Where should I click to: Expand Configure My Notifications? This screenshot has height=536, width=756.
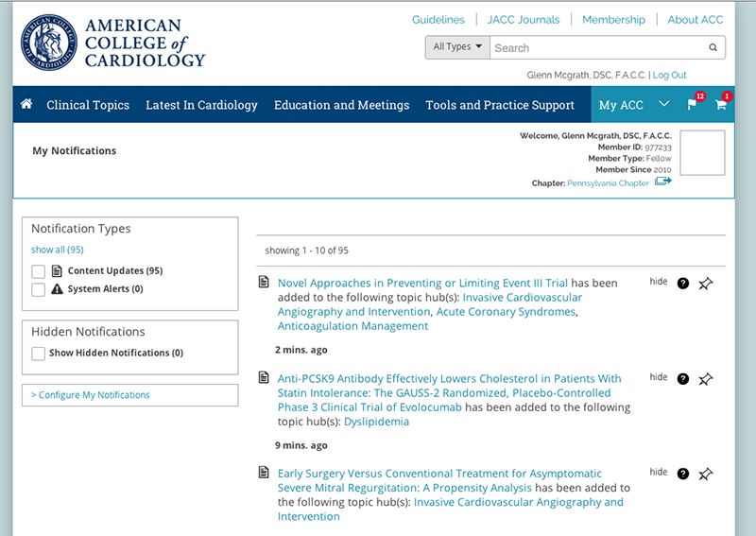coord(94,395)
